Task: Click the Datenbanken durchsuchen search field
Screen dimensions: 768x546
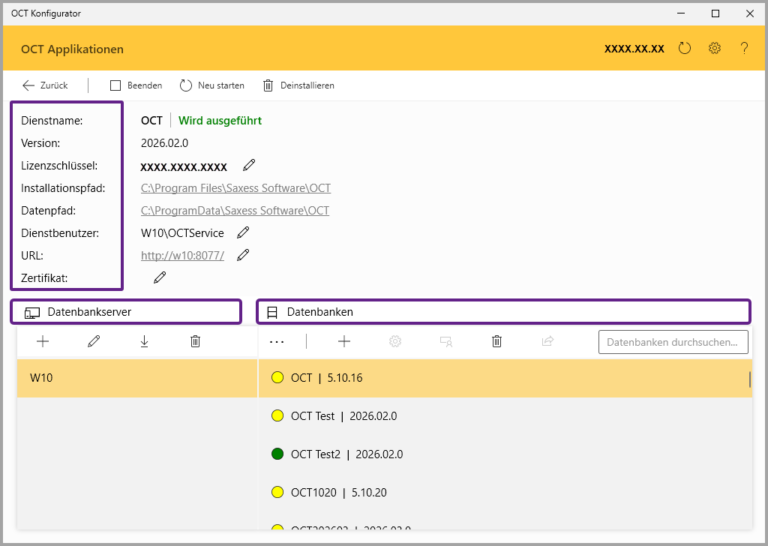Action: coord(673,342)
